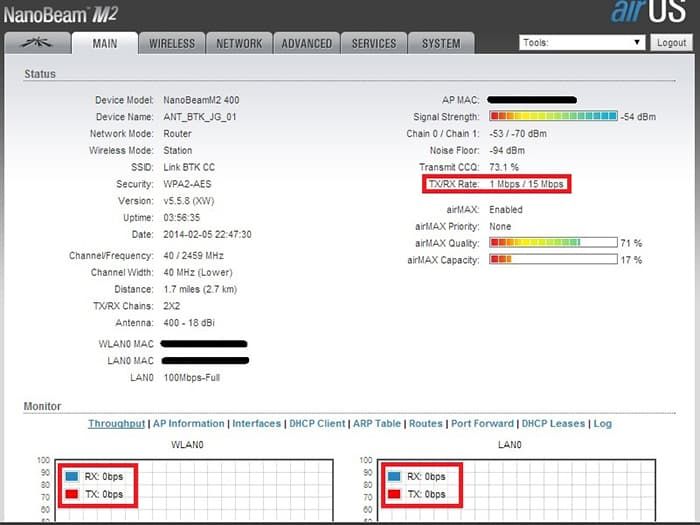The width and height of the screenshot is (700, 525).
Task: Open the Routes link
Action: pyautogui.click(x=426, y=424)
